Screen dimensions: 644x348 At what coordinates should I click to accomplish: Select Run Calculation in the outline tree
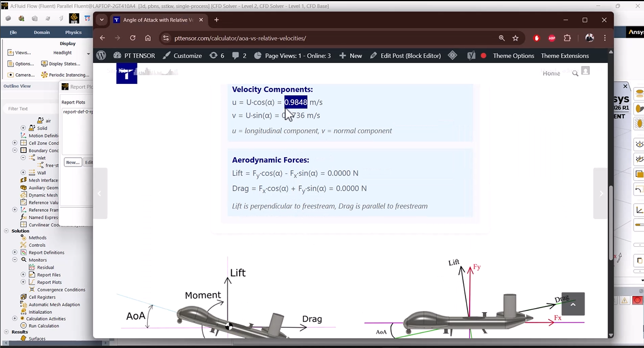pos(43,326)
